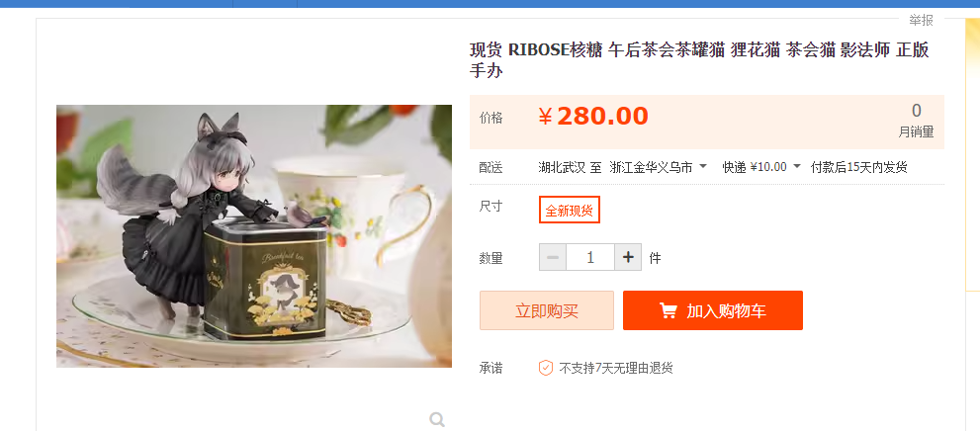Click the shopping cart icon on orange button

tap(668, 310)
